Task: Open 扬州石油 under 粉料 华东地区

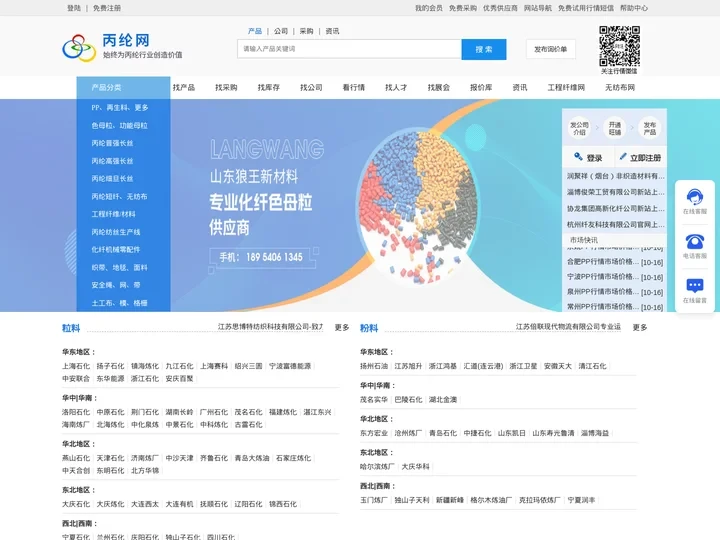Action: (374, 366)
